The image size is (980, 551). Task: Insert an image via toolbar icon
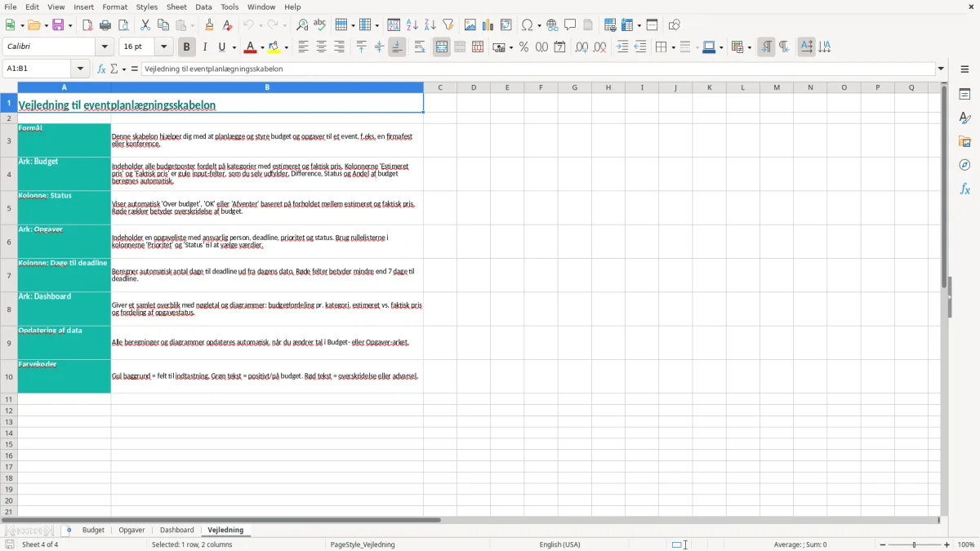click(x=470, y=25)
